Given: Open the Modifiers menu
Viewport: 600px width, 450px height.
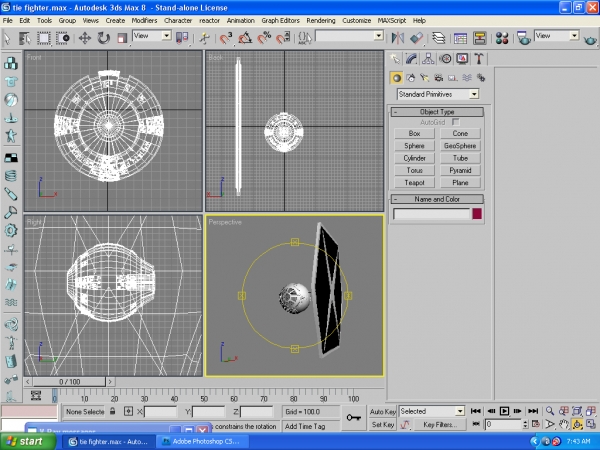Looking at the screenshot, I should 144,21.
